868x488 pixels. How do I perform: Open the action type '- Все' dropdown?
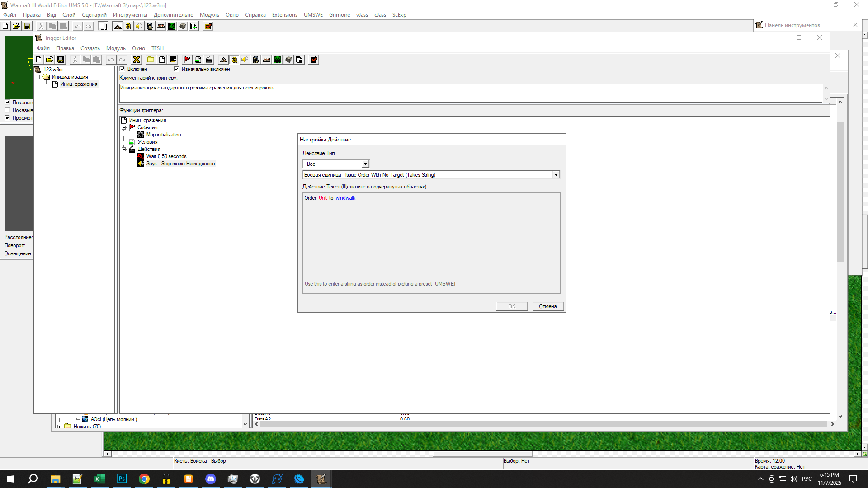point(365,164)
